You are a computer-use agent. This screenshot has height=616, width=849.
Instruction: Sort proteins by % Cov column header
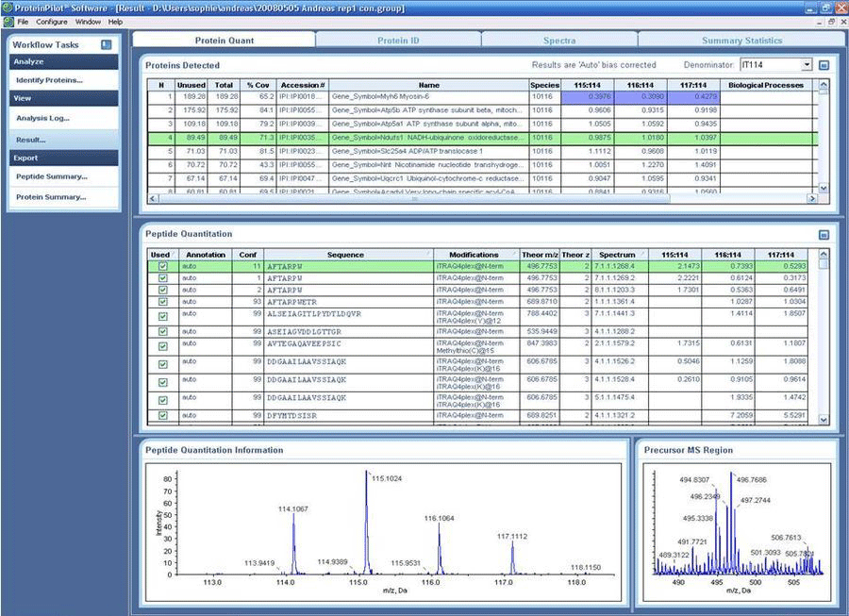click(x=258, y=85)
